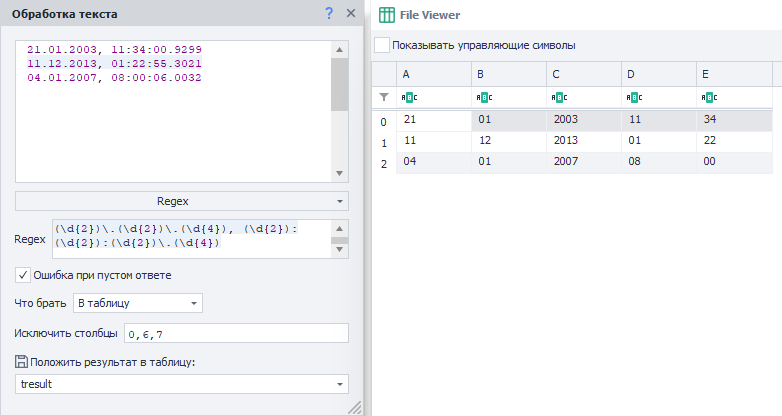Screen dimensions: 782x416
Task: Click the ABC type icon under column C
Action: point(559,98)
